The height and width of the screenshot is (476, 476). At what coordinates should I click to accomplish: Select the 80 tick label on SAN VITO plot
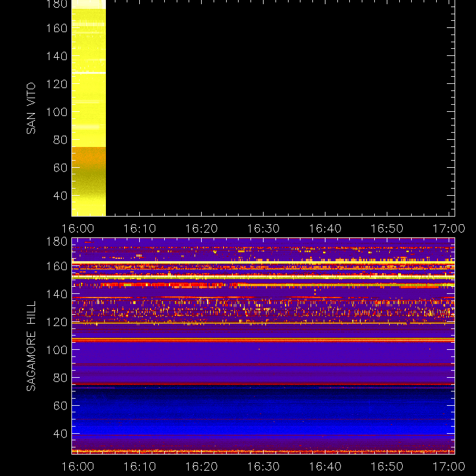tap(60, 140)
